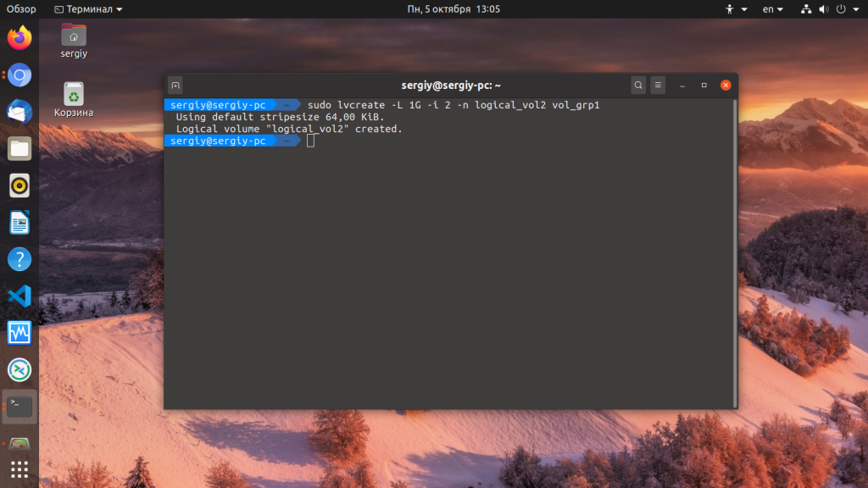Expand the system menu arrow
The width and height of the screenshot is (868, 488).
point(856,9)
